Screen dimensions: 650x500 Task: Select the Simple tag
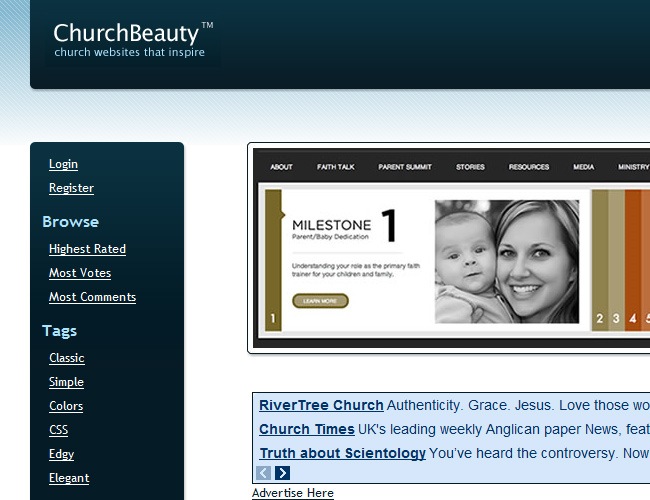pos(66,382)
